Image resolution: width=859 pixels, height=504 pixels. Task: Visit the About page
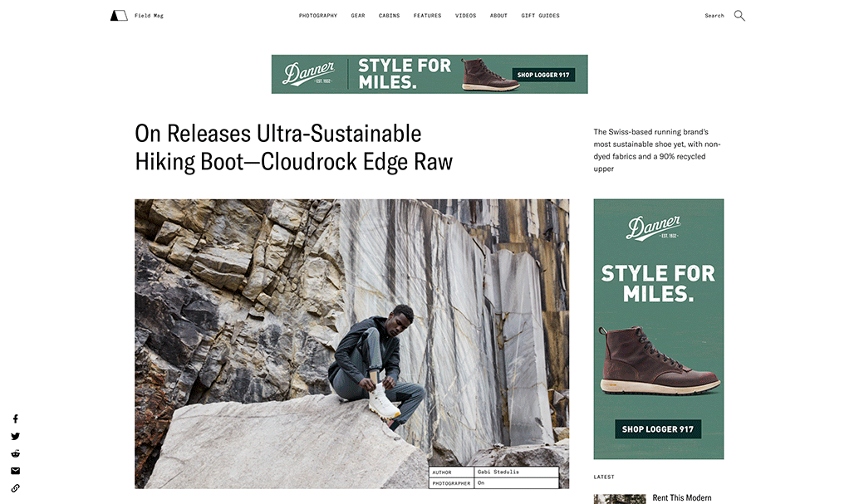coord(498,15)
